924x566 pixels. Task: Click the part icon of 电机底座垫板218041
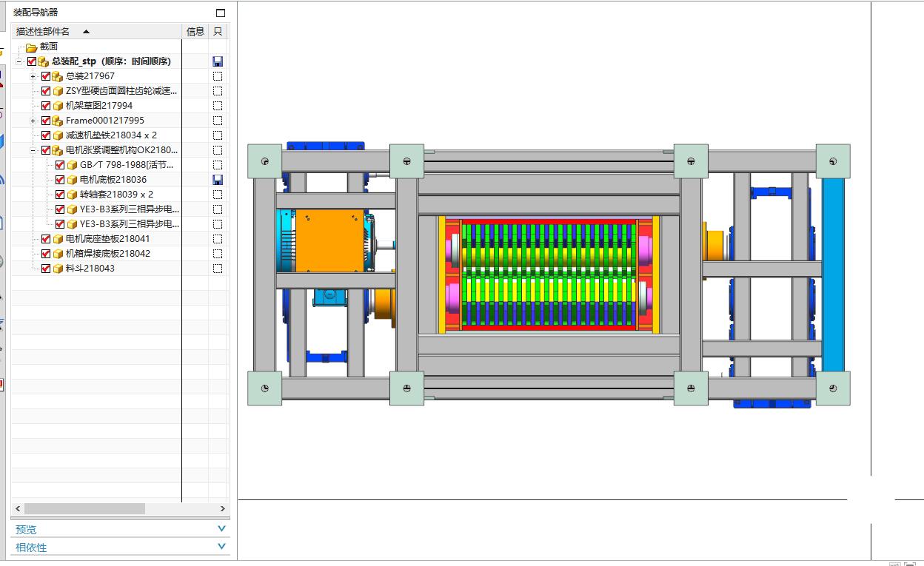(57, 239)
